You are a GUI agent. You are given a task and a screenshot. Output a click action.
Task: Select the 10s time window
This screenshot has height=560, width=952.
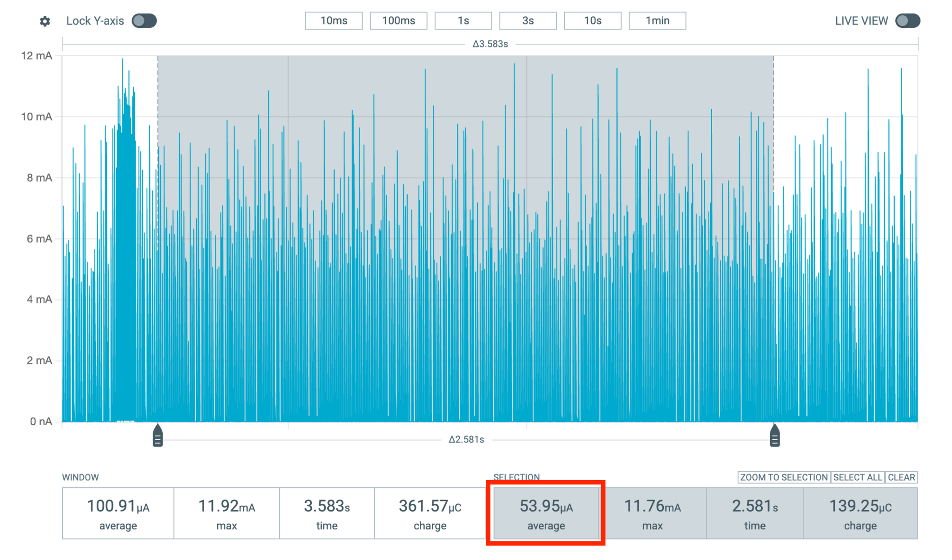[593, 20]
